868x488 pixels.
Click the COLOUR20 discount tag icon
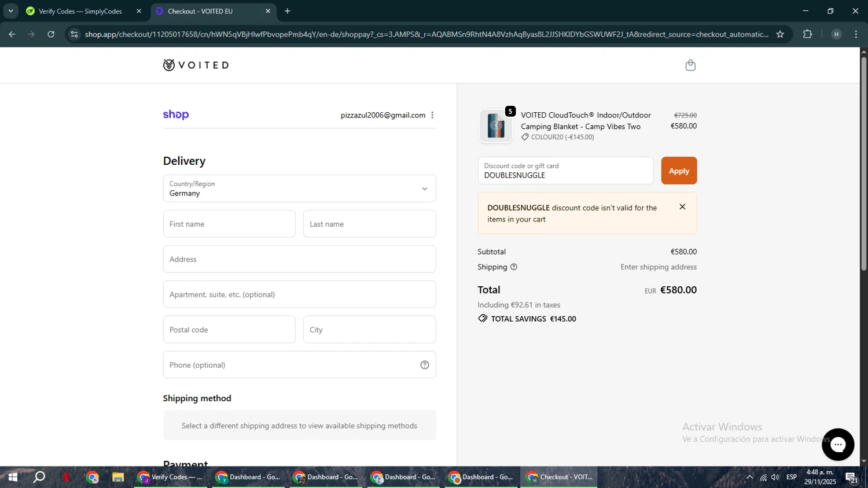525,137
